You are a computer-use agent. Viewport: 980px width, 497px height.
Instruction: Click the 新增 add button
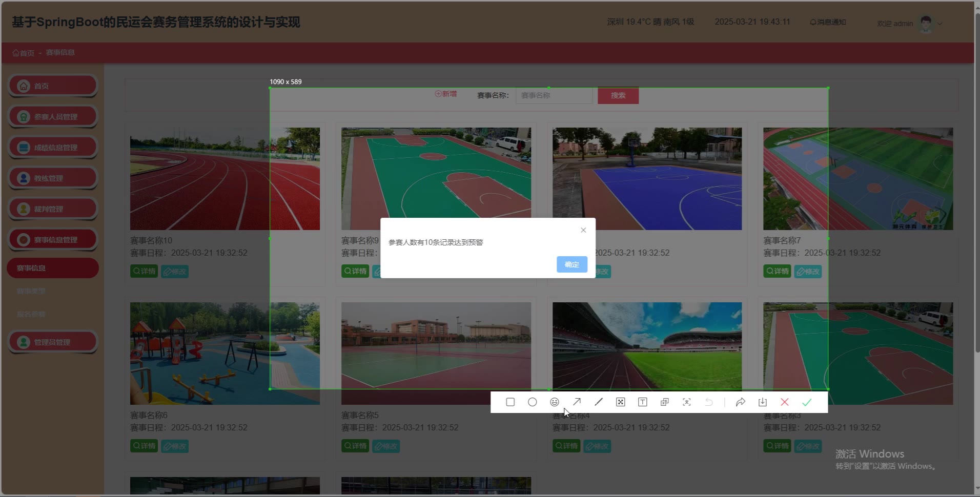(445, 94)
